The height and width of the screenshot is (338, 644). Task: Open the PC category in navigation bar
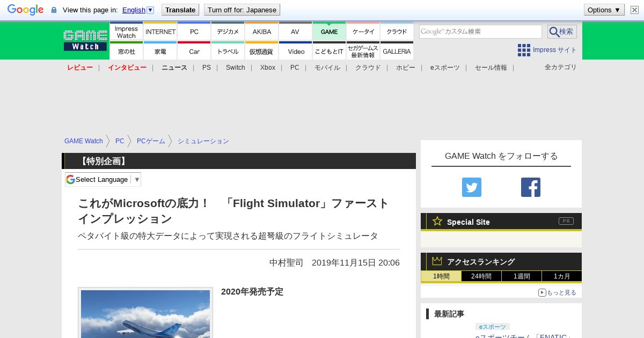click(295, 68)
